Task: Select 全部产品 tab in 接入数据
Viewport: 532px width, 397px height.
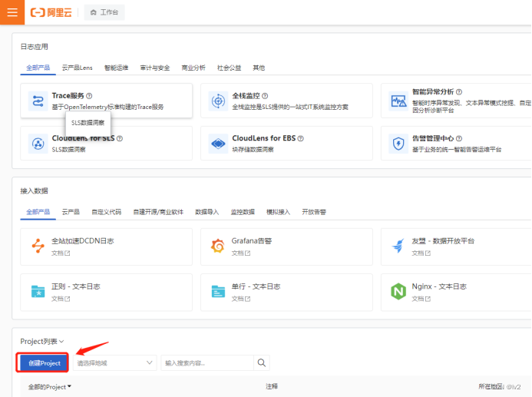Action: tap(38, 212)
